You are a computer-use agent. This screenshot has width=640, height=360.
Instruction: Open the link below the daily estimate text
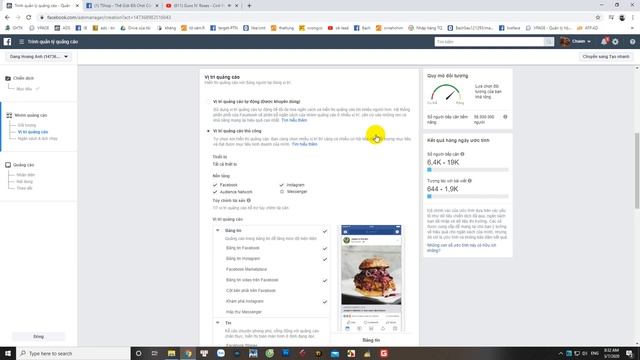tap(461, 248)
